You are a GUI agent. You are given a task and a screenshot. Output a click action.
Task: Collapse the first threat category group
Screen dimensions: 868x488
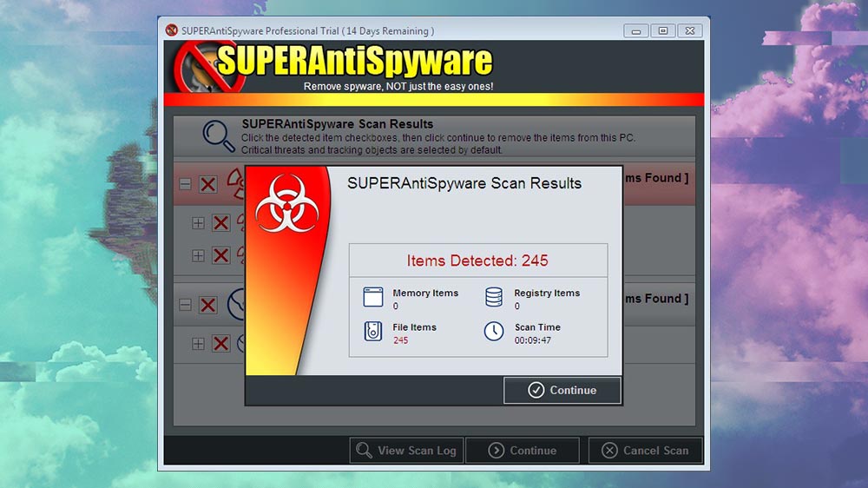186,184
